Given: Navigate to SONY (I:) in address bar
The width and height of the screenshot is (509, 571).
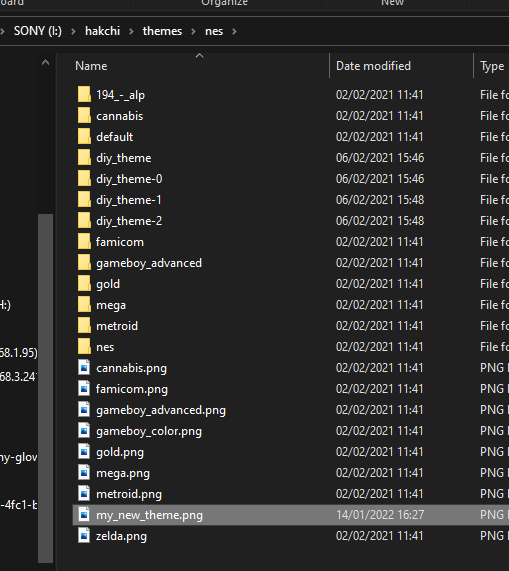Looking at the screenshot, I should pos(38,31).
